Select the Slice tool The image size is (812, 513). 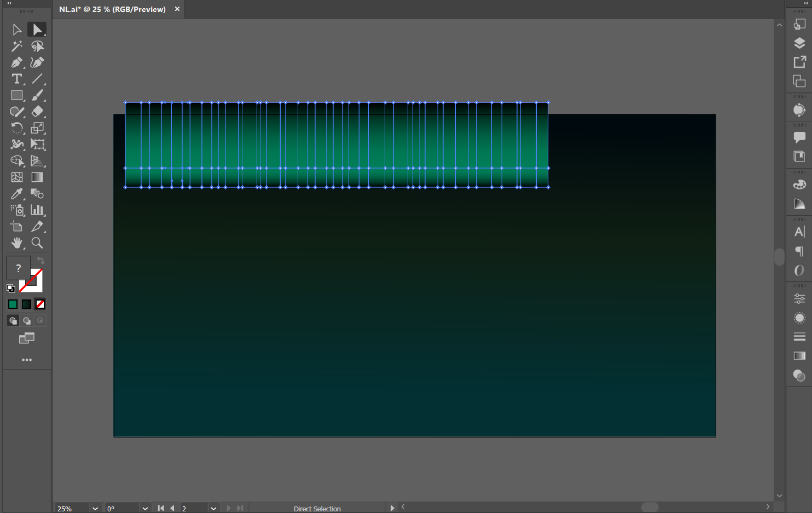(37, 227)
